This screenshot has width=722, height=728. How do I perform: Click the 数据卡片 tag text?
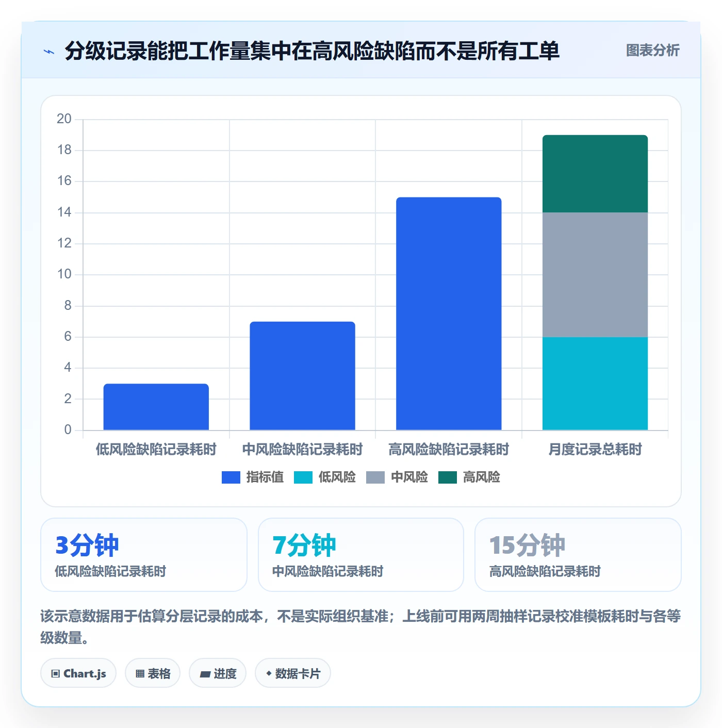(298, 673)
